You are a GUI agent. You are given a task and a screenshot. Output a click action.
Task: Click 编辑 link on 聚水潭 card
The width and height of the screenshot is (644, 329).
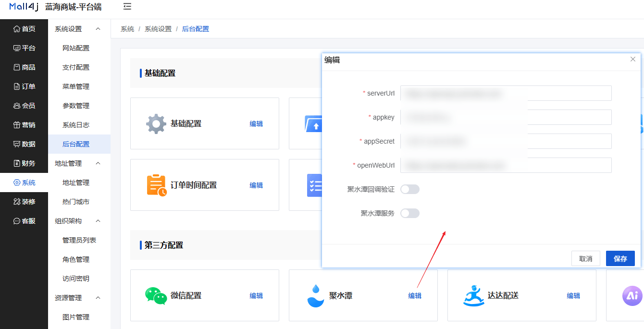[415, 296]
